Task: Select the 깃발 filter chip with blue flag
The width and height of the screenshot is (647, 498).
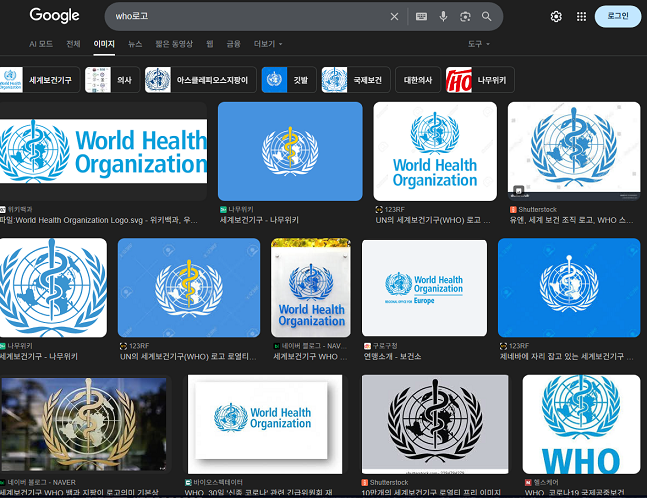Action: pos(289,80)
